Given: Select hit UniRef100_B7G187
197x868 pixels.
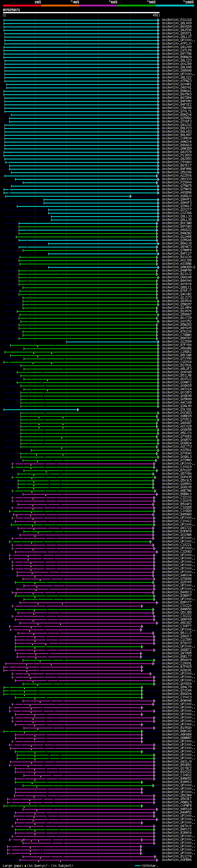Looking at the screenshot, I should (x=177, y=471).
